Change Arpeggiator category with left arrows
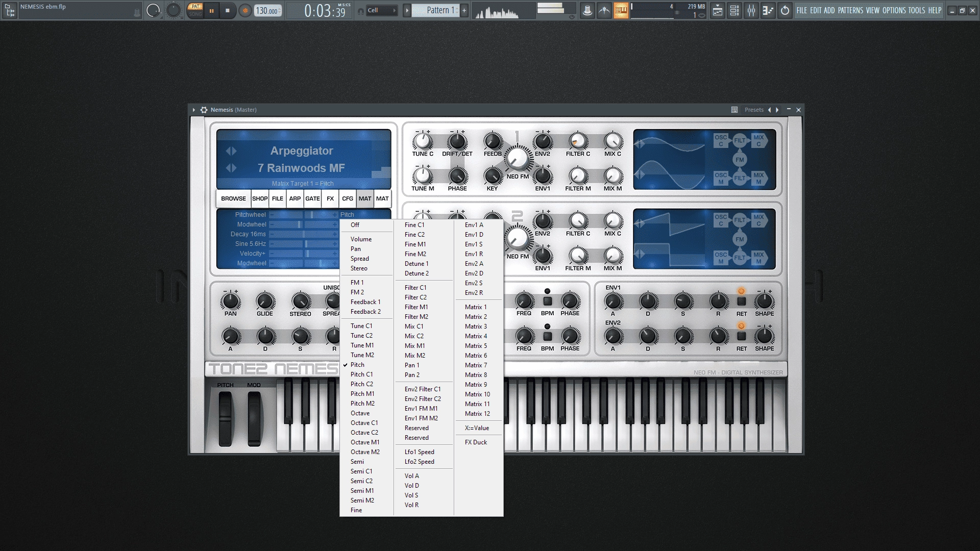Viewport: 980px width, 551px height. tap(231, 151)
